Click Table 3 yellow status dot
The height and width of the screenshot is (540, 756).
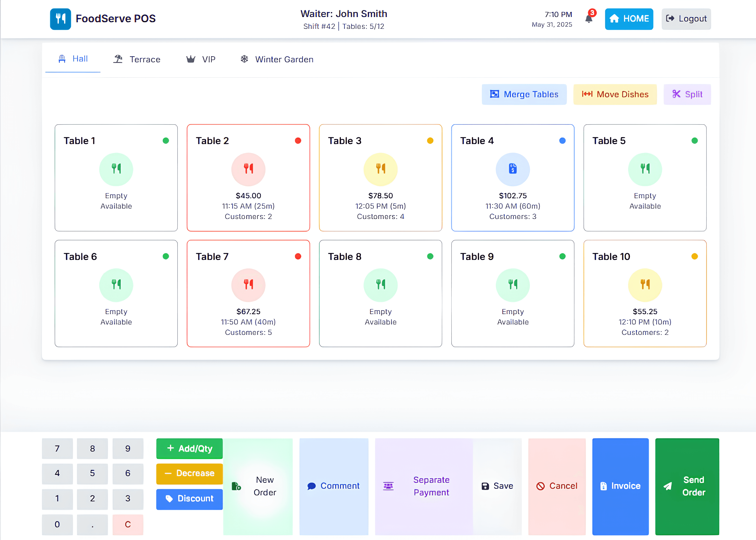pyautogui.click(x=430, y=141)
